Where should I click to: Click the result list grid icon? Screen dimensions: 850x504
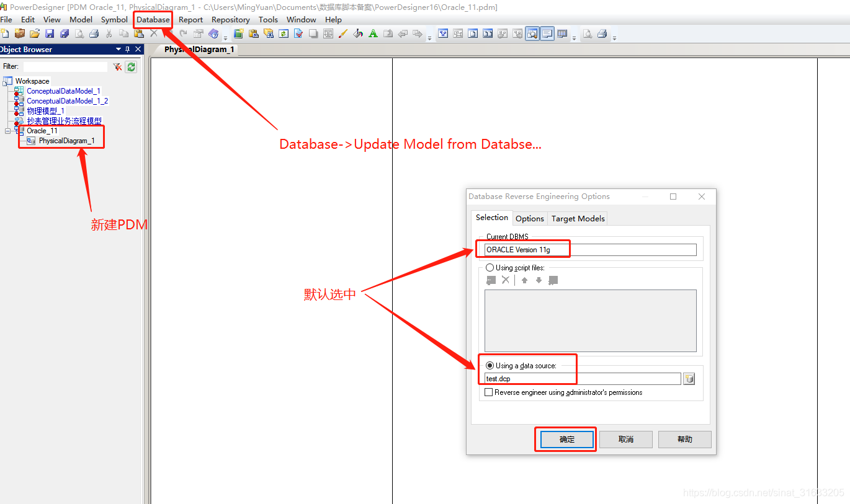pyautogui.click(x=562, y=33)
